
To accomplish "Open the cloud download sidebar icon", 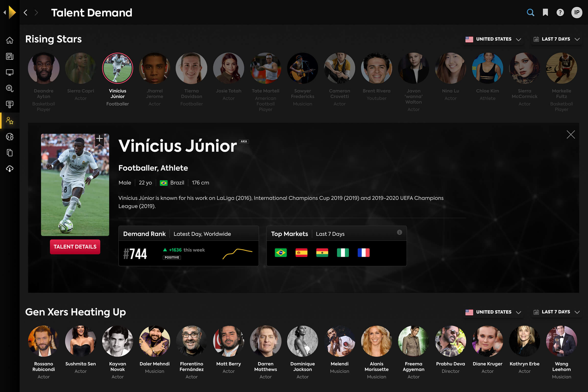I will point(10,169).
